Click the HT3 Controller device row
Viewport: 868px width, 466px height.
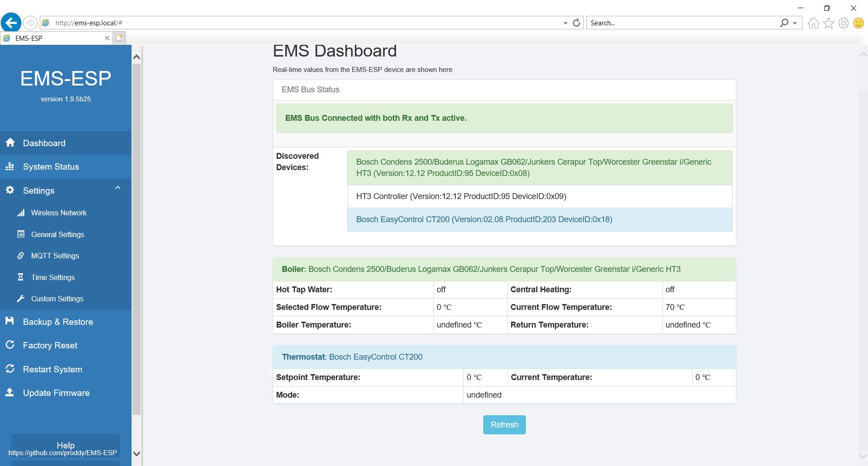[x=540, y=196]
